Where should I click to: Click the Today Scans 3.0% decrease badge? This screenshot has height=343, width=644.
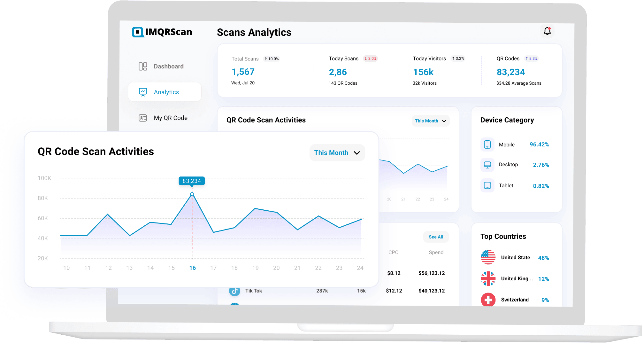pyautogui.click(x=370, y=58)
